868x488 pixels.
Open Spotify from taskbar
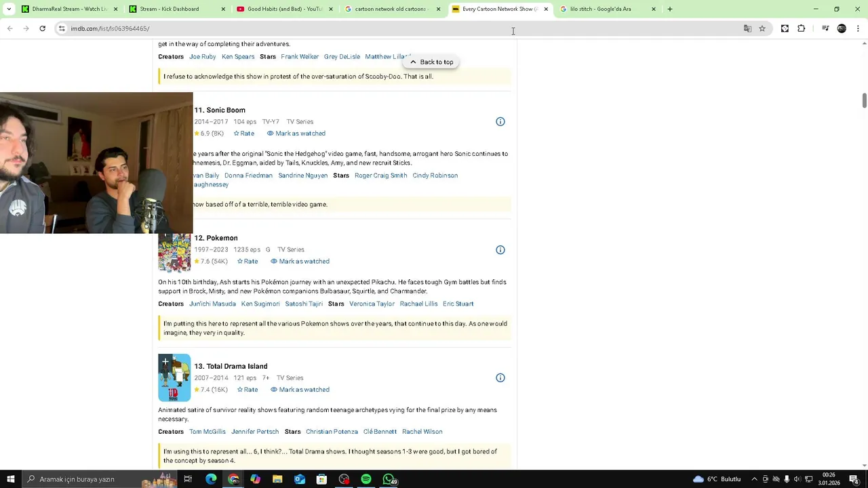coord(366,479)
